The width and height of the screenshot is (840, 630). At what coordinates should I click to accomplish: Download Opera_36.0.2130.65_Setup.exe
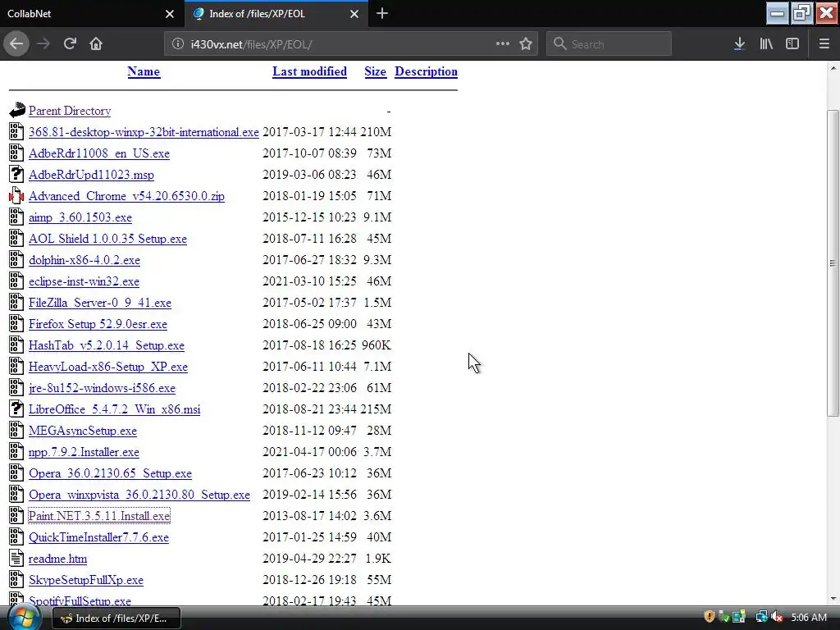coord(111,473)
